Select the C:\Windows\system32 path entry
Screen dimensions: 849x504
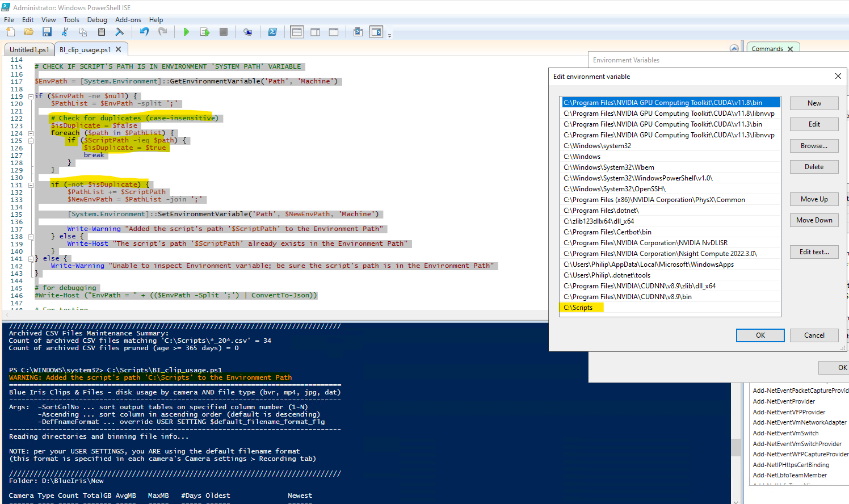(x=671, y=146)
